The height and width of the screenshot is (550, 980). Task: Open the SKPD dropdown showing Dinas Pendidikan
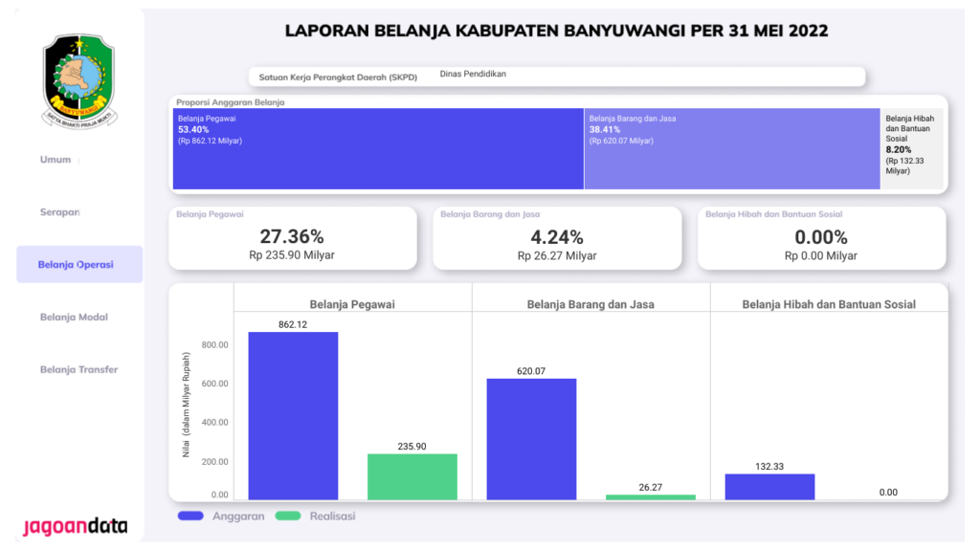[557, 77]
